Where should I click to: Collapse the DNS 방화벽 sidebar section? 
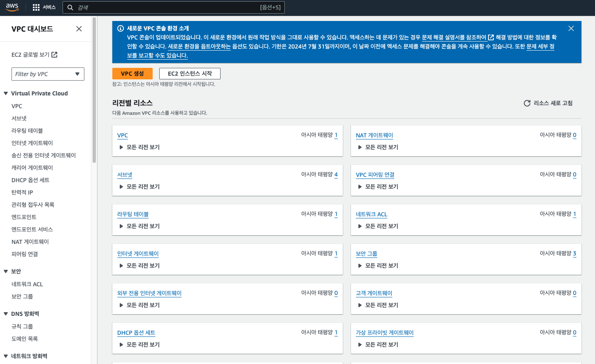pyautogui.click(x=6, y=314)
